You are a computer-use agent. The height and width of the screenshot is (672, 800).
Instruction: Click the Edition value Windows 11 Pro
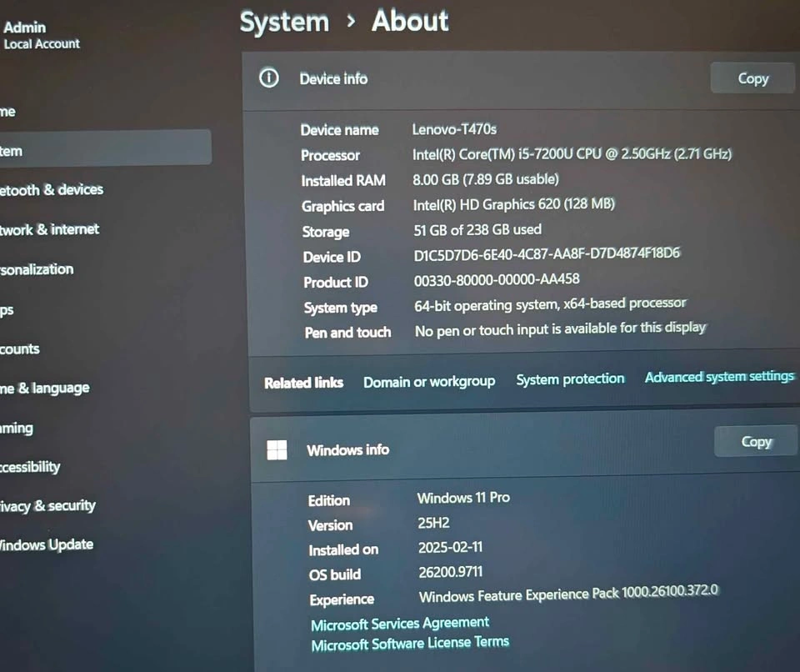point(463,498)
